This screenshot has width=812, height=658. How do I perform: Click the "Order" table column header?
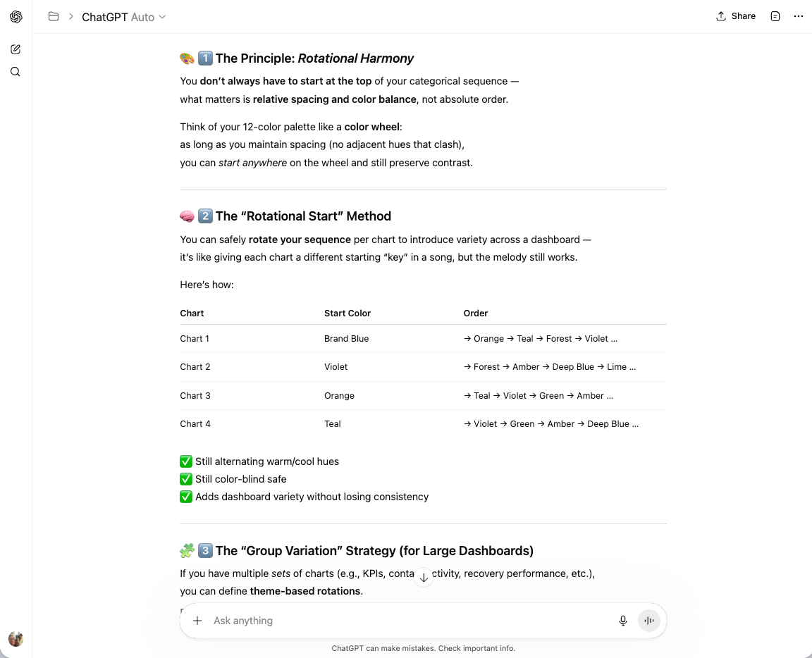click(476, 313)
